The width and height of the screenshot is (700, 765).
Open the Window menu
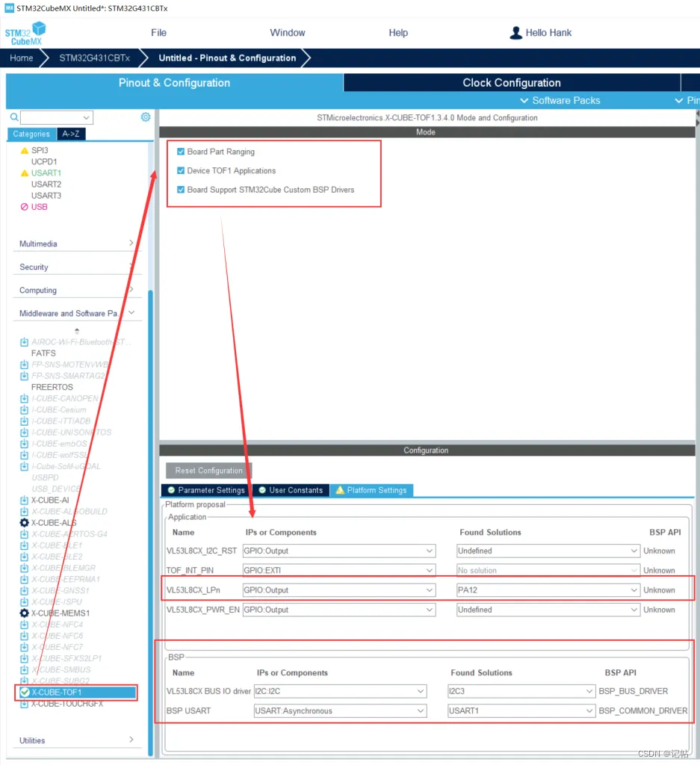coord(288,33)
